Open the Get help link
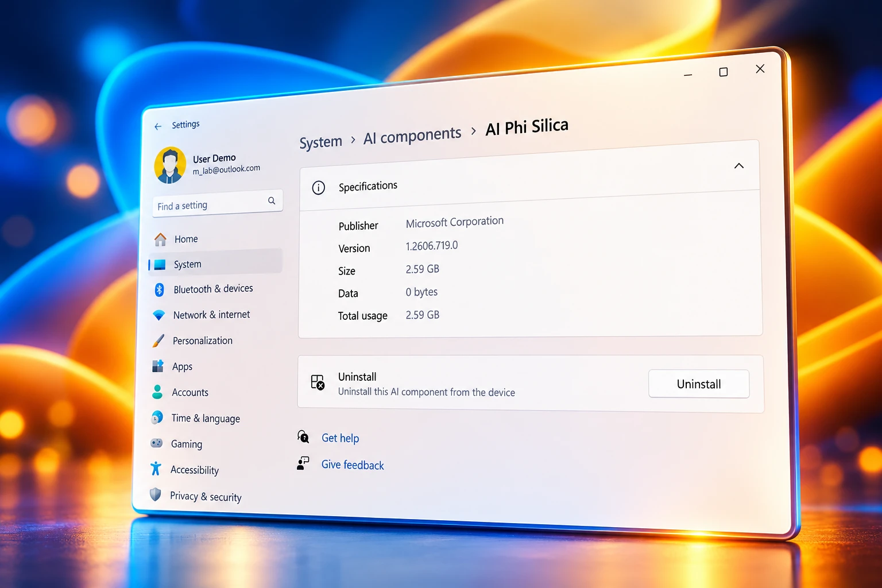This screenshot has width=882, height=588. (340, 438)
